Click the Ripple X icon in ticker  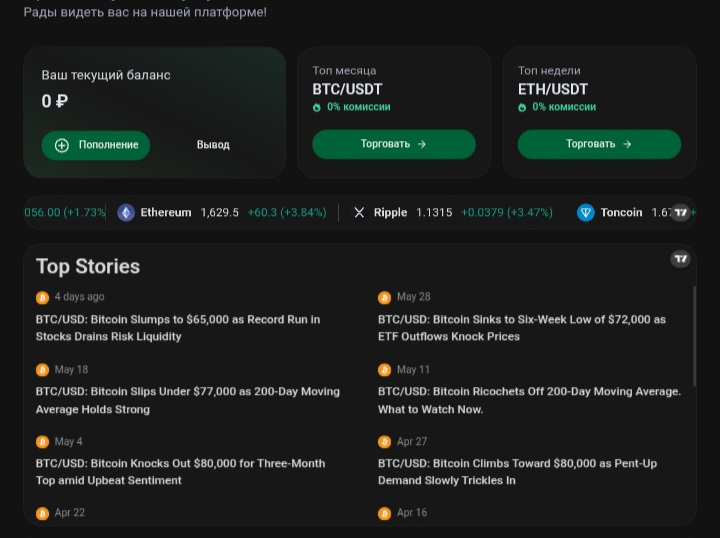pos(359,213)
